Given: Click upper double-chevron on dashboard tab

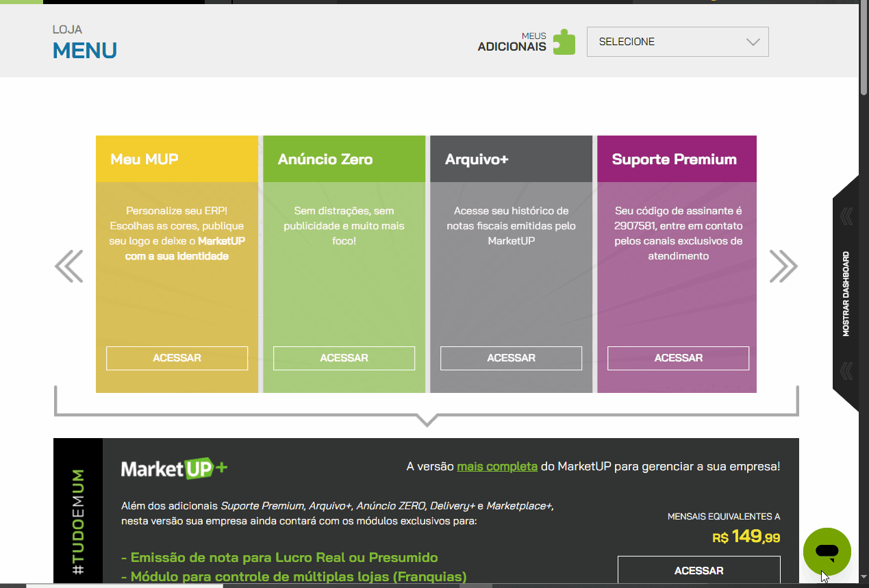Looking at the screenshot, I should click(846, 216).
